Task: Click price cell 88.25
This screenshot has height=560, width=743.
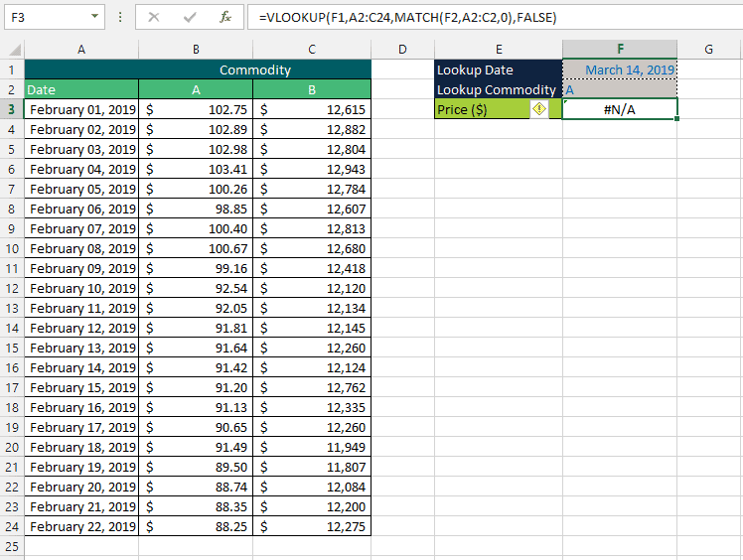Action: pos(196,527)
